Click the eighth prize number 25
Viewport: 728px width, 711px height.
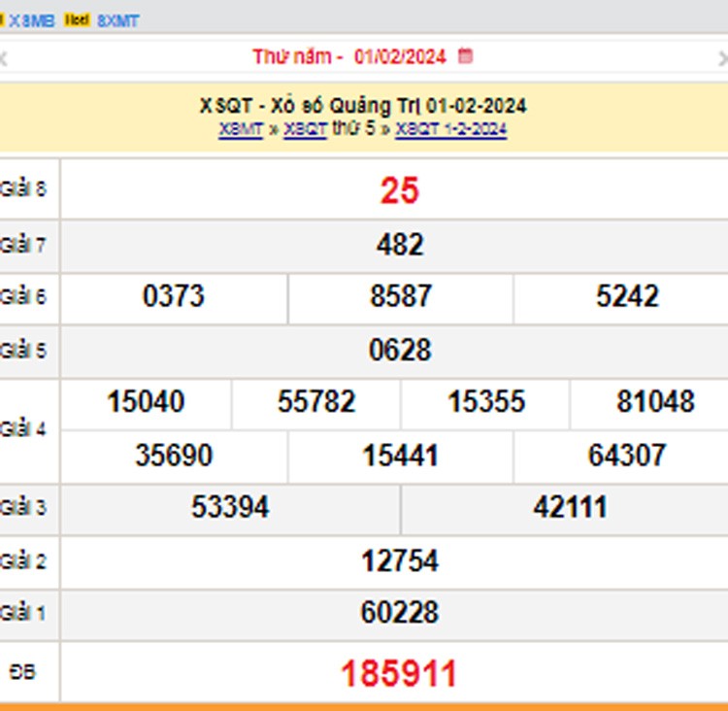coord(399,191)
